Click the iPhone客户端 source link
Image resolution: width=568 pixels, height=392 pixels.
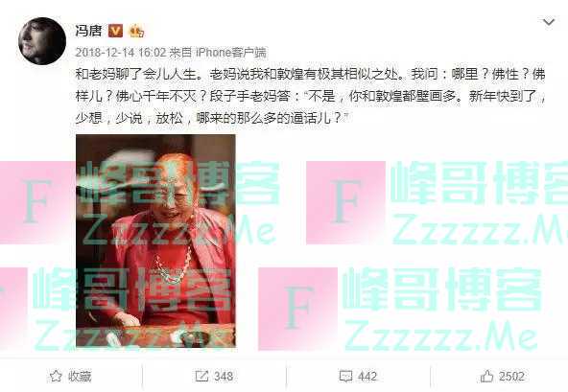[x=231, y=53]
